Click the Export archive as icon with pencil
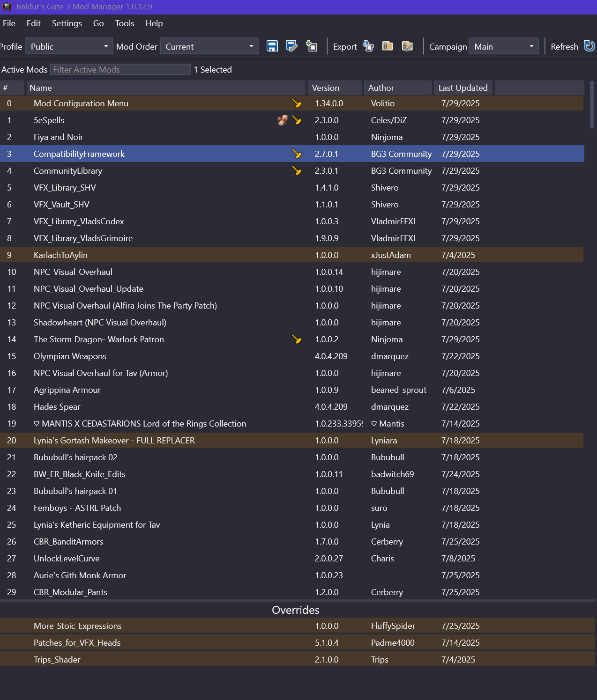 click(x=408, y=46)
